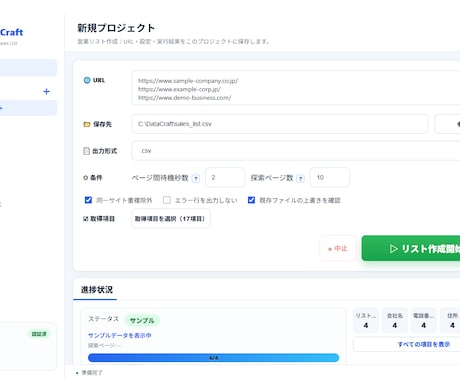Click the 探索ページ数 value field

tap(330, 177)
